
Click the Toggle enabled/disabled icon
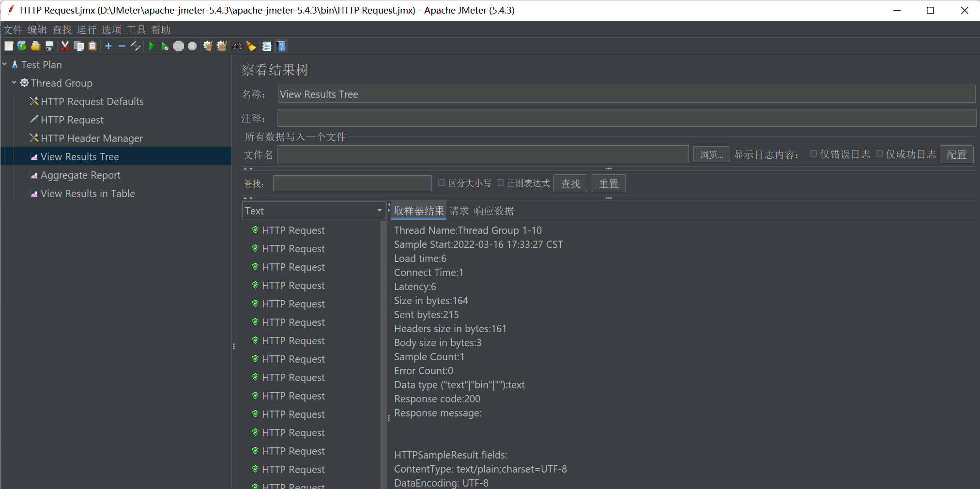click(136, 46)
